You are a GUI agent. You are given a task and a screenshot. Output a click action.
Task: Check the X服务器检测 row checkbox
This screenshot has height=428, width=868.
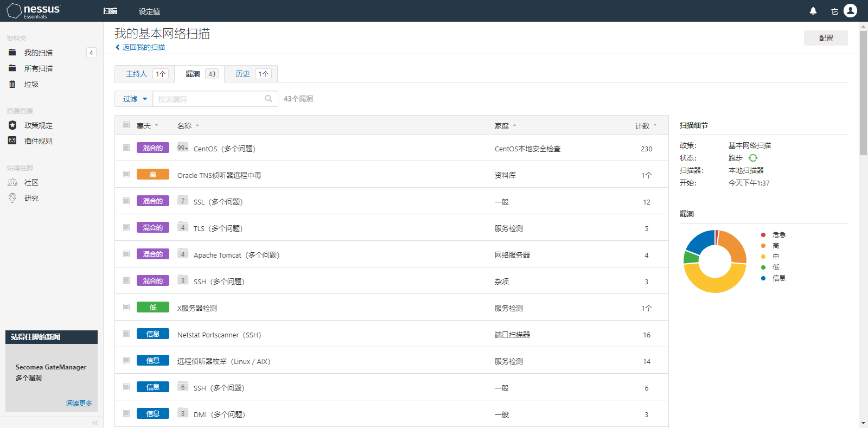click(126, 307)
